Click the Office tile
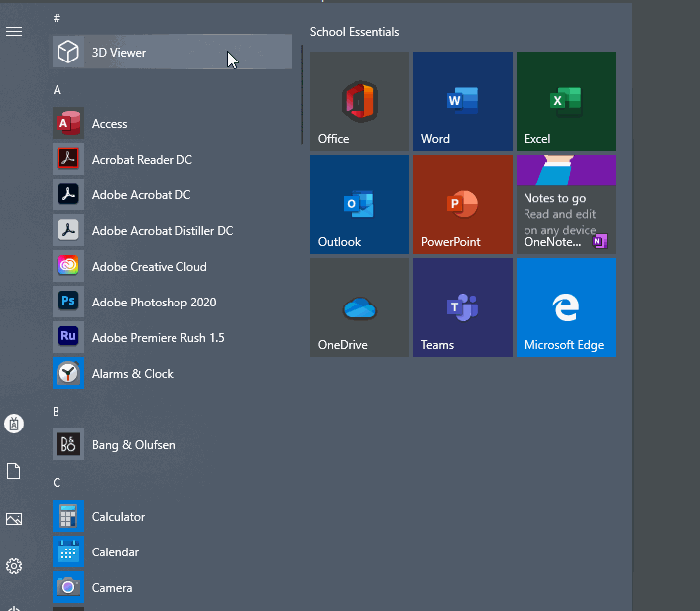700x611 pixels. click(x=360, y=101)
